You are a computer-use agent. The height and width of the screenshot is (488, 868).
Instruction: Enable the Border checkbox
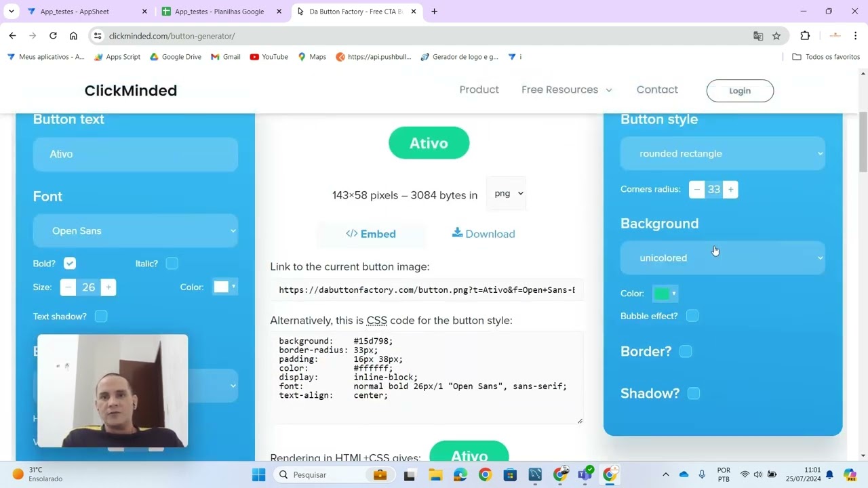[686, 351]
